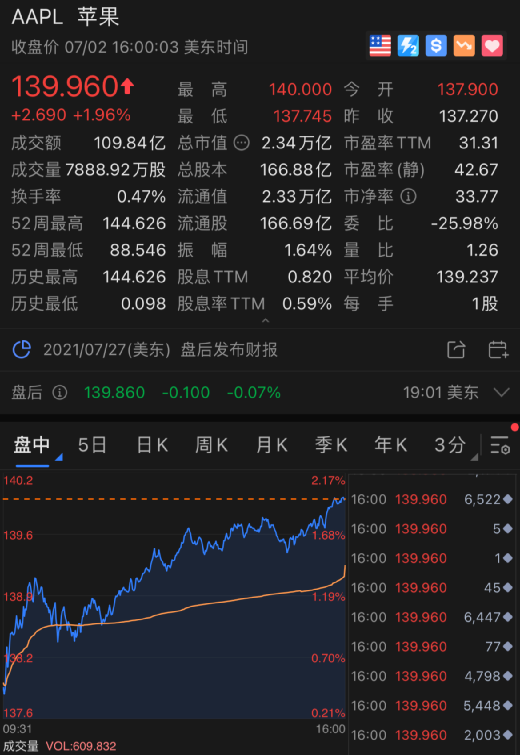Screen dimensions: 520x755
Task: Tap the blue dollar sign icon
Action: (436, 46)
